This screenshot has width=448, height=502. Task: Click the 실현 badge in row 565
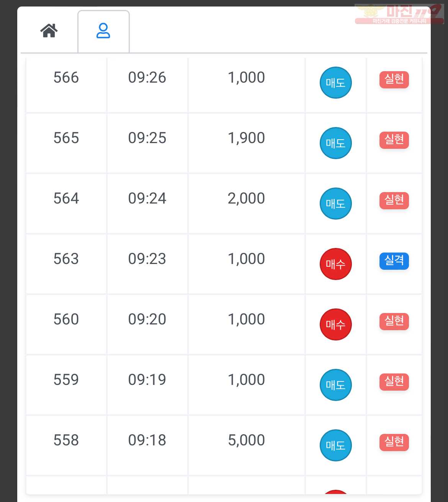[394, 140]
